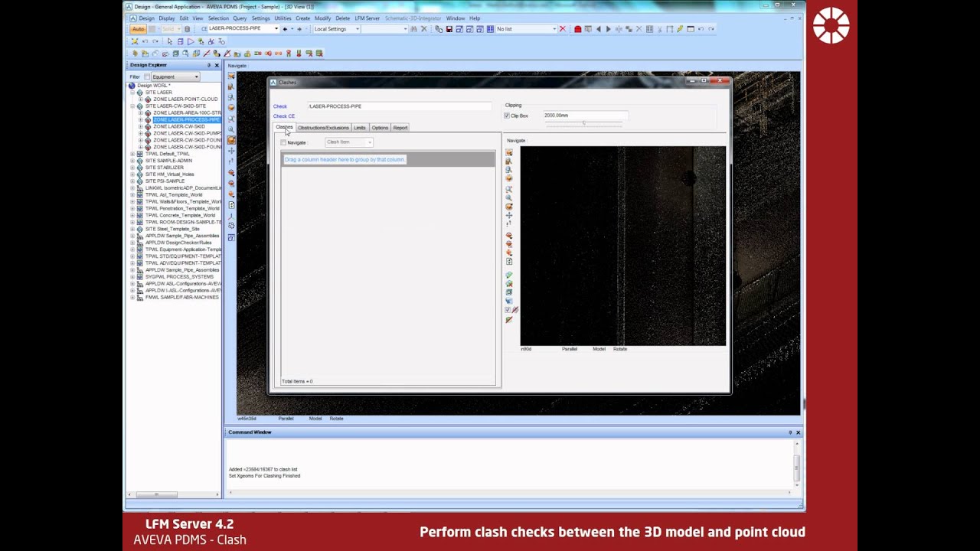Click the top icon of Clashes view toolbar

509,153
